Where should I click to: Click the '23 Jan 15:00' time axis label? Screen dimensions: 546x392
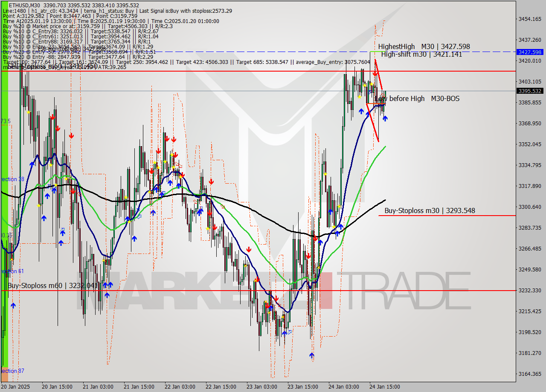(x=302, y=387)
